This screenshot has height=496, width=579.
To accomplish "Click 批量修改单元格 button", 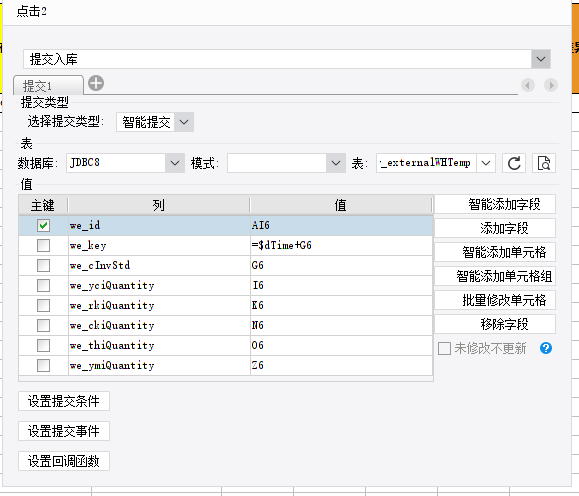I will pyautogui.click(x=495, y=300).
